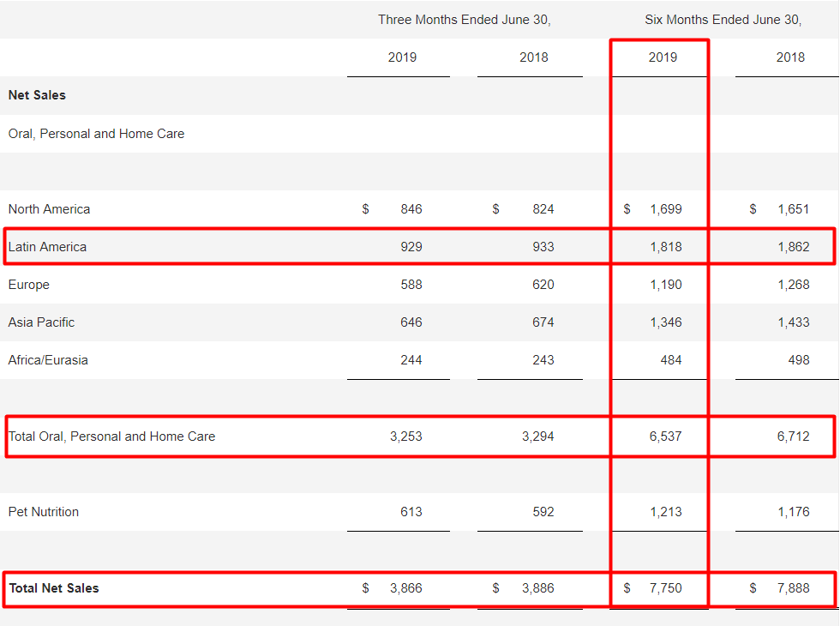
Task: Click the "Oral, Personal and Home Care" subheading
Action: click(x=96, y=134)
